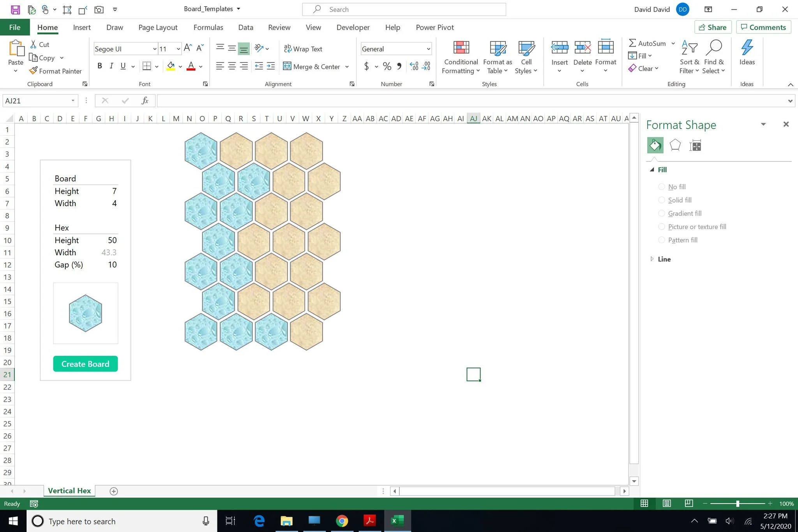Open the Effects pentagon tab in Format Shape
The image size is (798, 532).
coord(675,145)
